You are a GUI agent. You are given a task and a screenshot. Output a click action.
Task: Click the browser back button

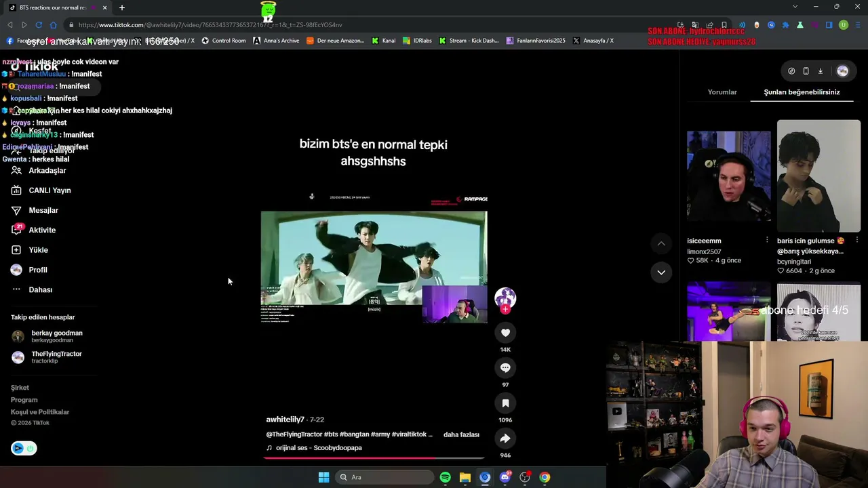tap(10, 25)
